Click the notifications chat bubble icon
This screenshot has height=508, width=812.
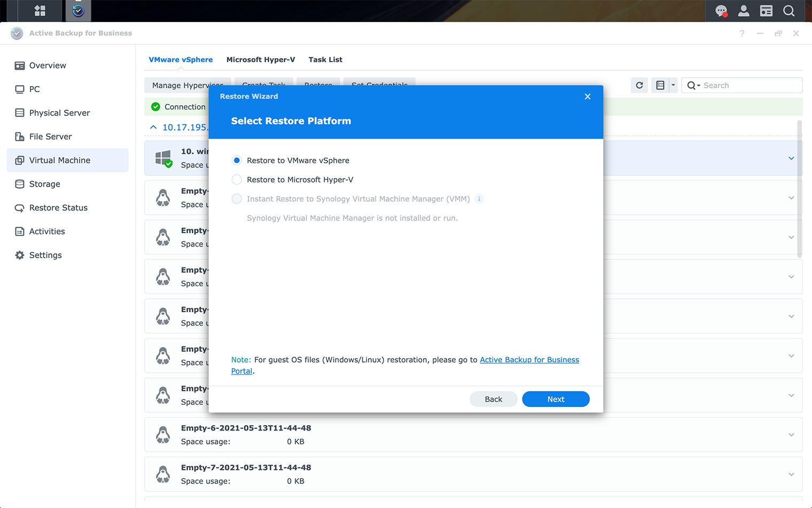[x=721, y=11]
